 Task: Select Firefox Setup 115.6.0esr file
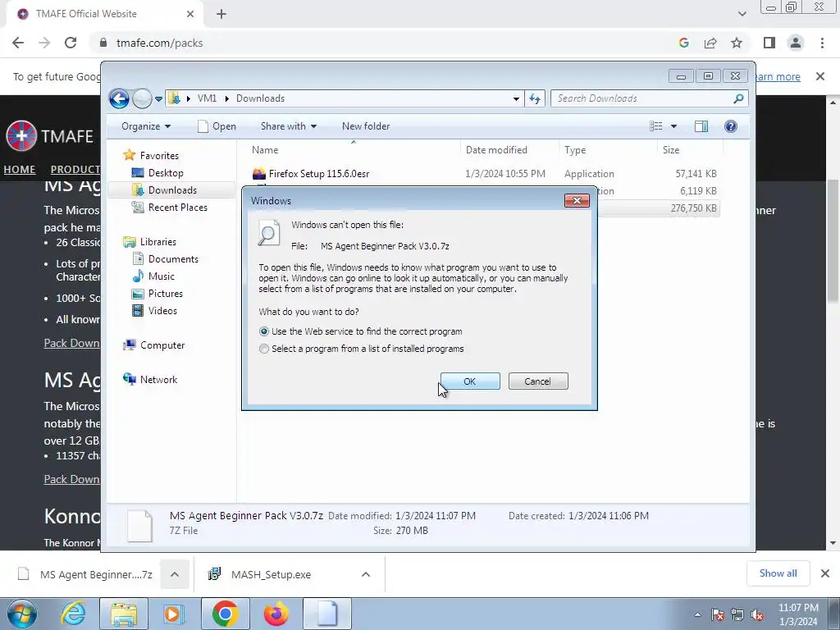319,174
